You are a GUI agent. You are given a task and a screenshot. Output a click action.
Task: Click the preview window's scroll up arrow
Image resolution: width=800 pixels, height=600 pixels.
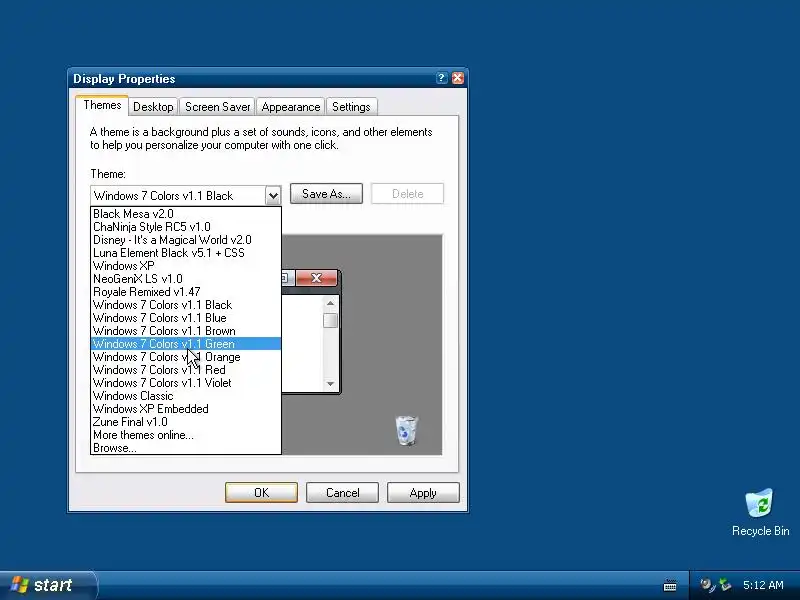pos(330,303)
